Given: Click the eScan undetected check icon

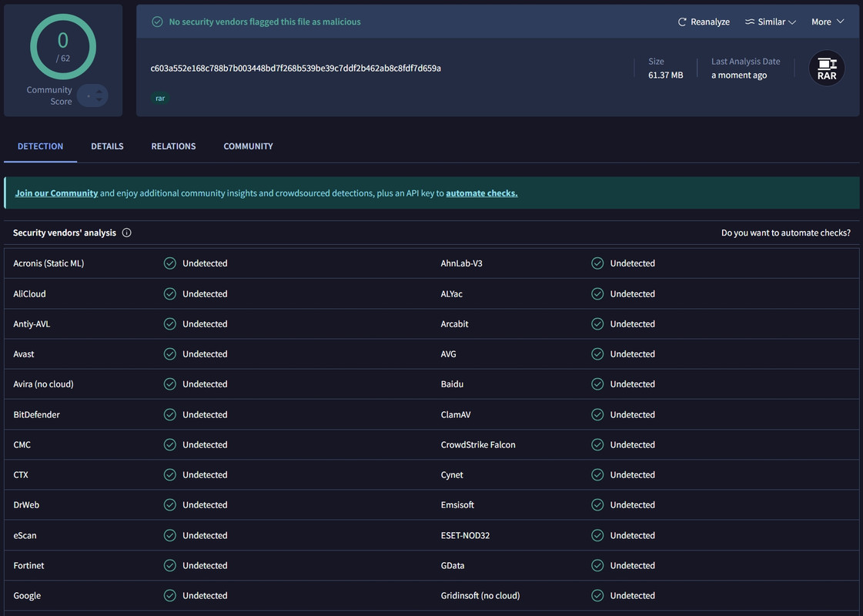Looking at the screenshot, I should click(x=170, y=535).
